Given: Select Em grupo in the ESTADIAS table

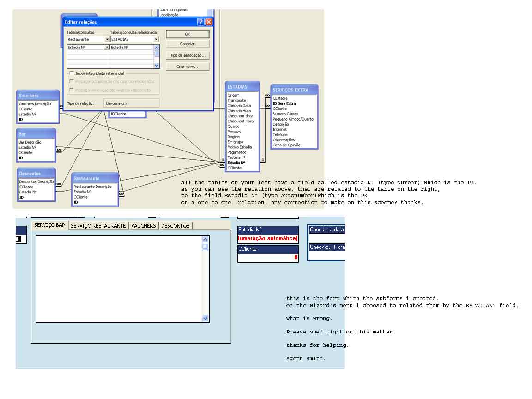Looking at the screenshot, I should [x=235, y=142].
